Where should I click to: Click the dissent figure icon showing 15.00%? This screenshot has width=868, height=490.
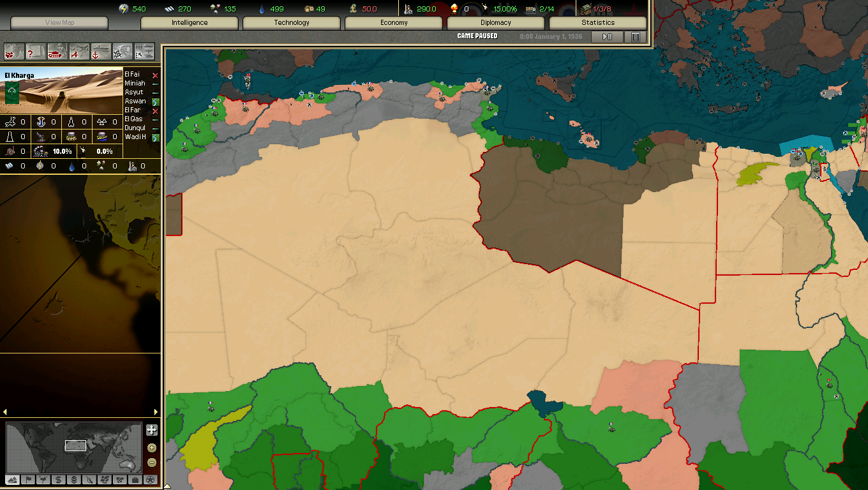tap(486, 9)
